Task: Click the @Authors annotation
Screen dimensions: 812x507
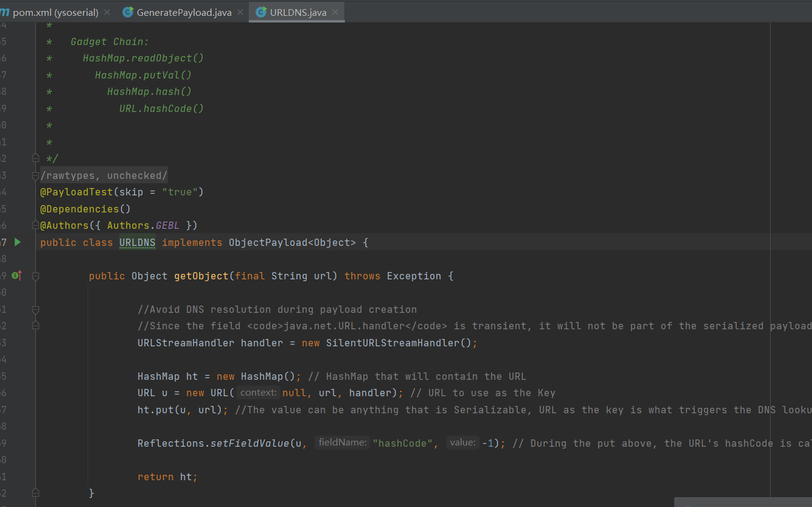Action: (x=64, y=226)
